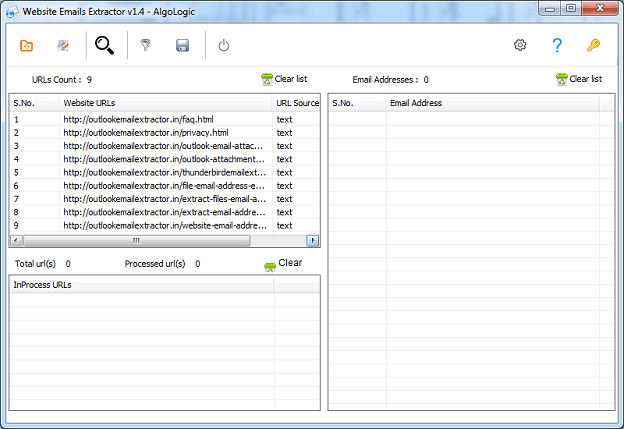The width and height of the screenshot is (624, 429).
Task: Select the outlook-email-attac... URL row
Action: [164, 146]
